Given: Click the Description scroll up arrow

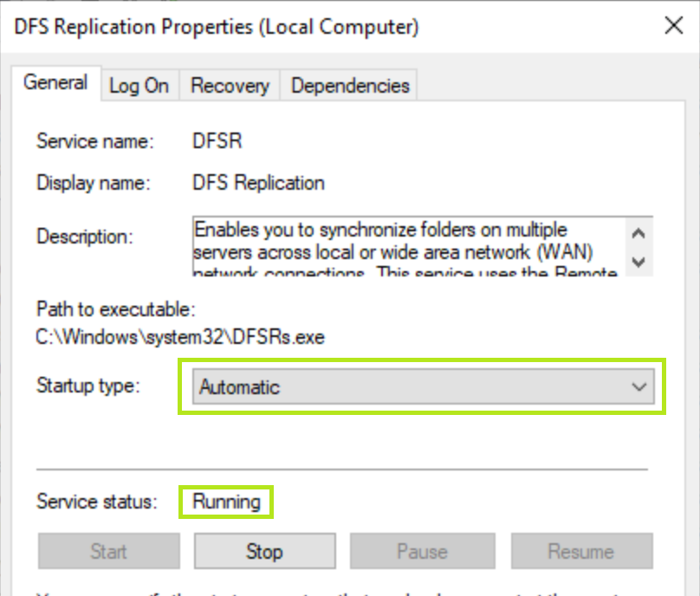Looking at the screenshot, I should (639, 234).
